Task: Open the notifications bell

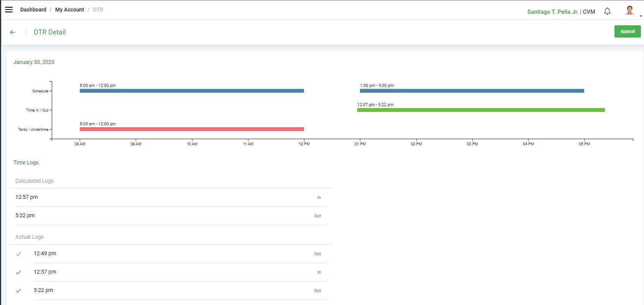Action: (607, 11)
